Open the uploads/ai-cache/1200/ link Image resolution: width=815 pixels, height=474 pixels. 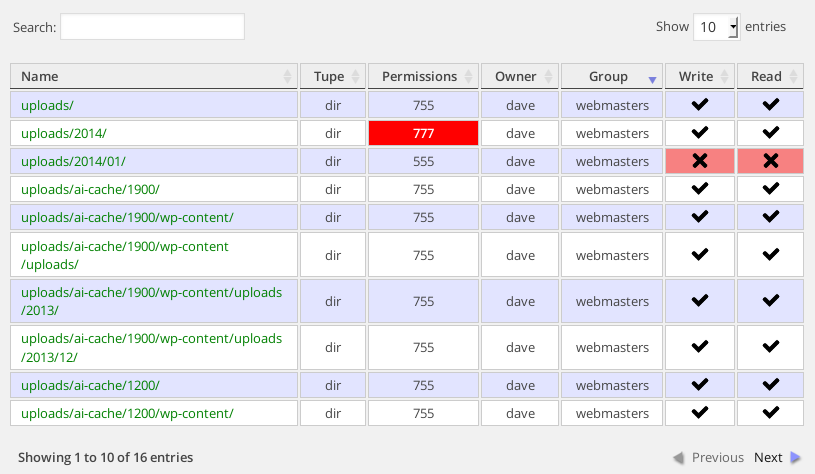[90, 385]
